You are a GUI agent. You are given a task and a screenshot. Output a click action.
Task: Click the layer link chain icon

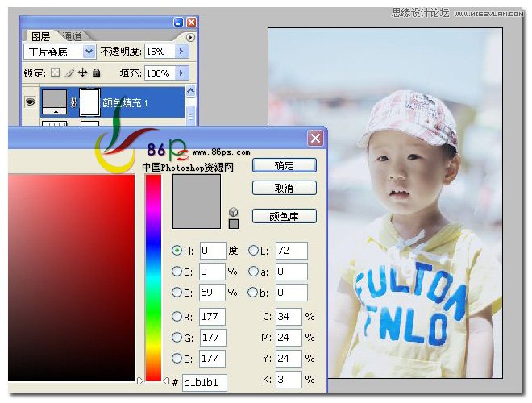click(73, 102)
